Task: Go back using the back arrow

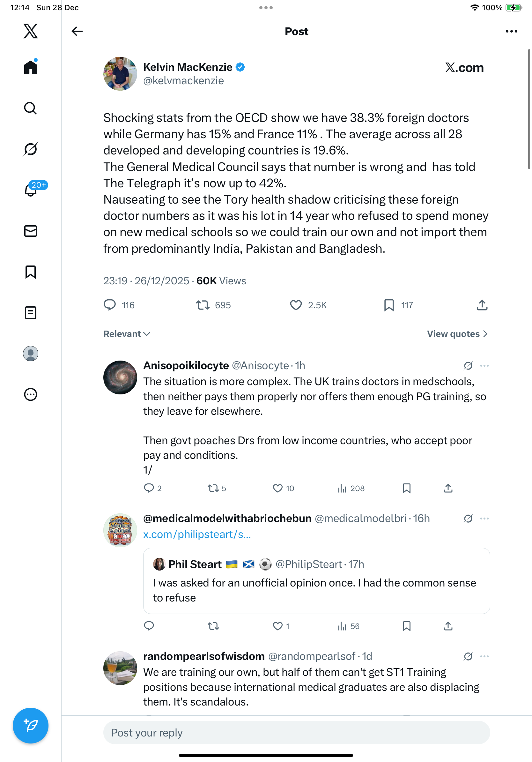Action: pyautogui.click(x=77, y=31)
